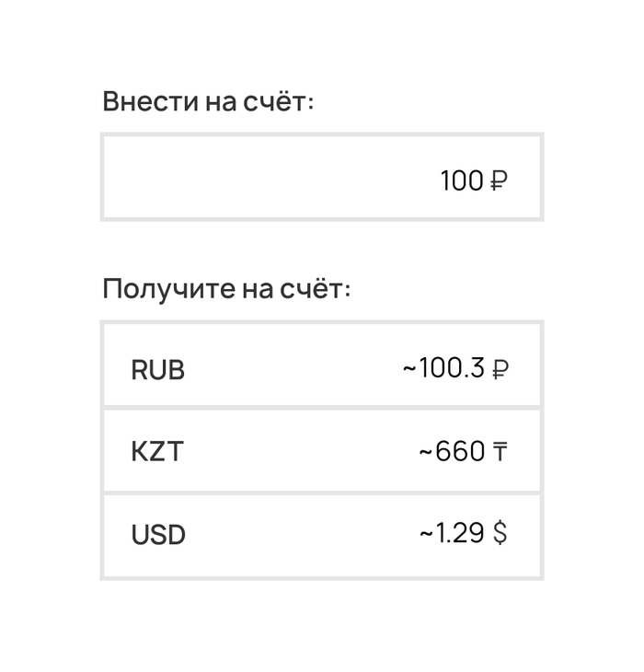Image resolution: width=644 pixels, height=672 pixels.
Task: Click the RUB currency code text
Action: point(157,370)
